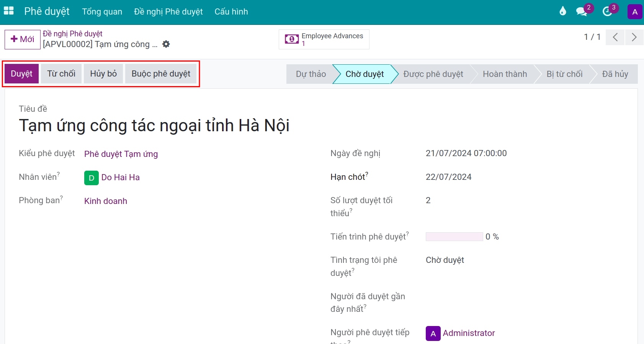644x344 pixels.
Task: Click the help mark next to Hạn chót
Action: [x=366, y=174]
